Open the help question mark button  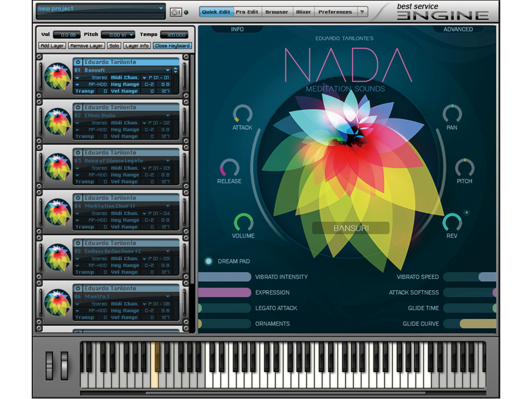[x=362, y=12]
